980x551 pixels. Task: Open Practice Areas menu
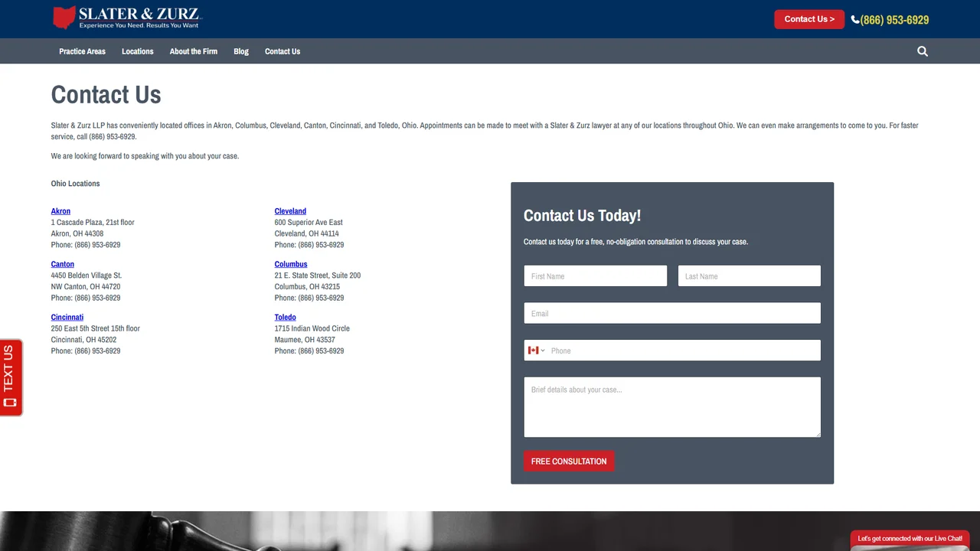tap(82, 51)
